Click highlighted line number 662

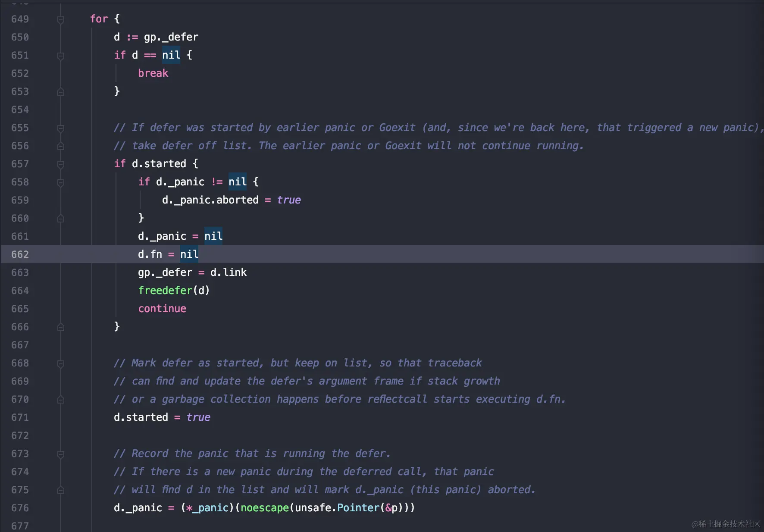pos(20,254)
